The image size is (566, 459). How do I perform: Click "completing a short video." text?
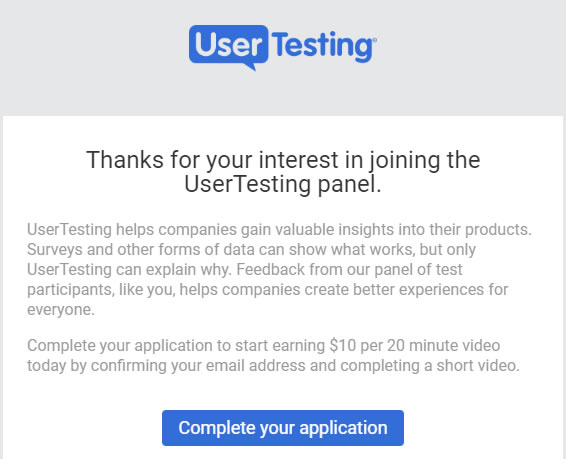(x=430, y=366)
